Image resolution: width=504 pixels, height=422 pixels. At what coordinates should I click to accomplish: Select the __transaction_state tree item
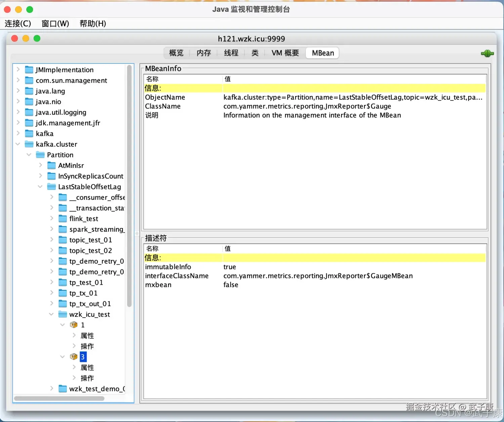pyautogui.click(x=97, y=208)
